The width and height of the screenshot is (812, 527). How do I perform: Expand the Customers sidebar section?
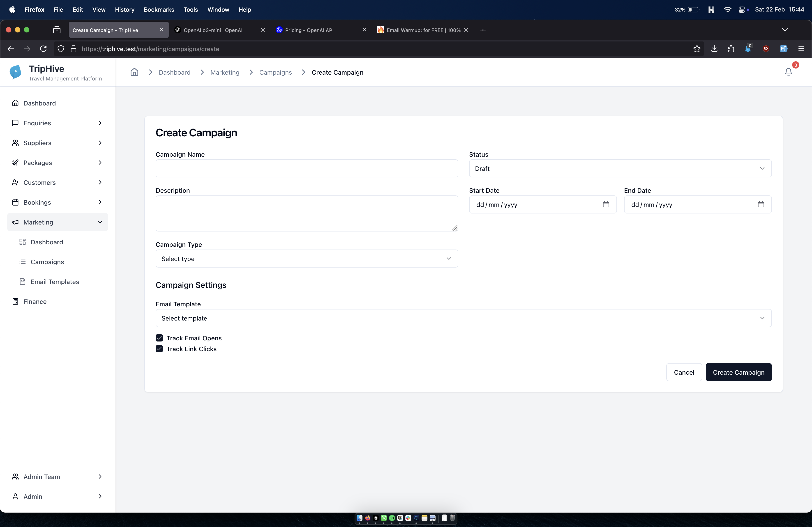click(57, 182)
